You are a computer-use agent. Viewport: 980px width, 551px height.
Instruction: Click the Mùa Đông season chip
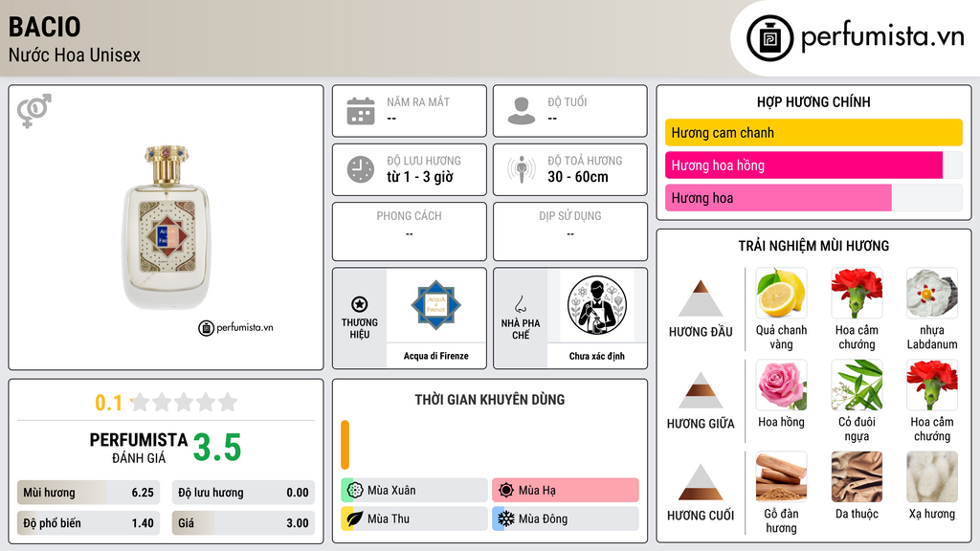coord(566,519)
